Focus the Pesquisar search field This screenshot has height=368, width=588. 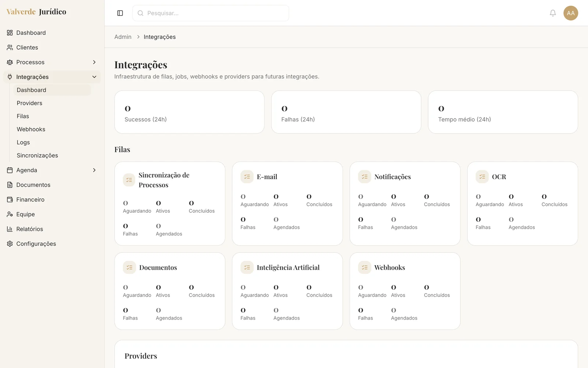click(x=211, y=13)
